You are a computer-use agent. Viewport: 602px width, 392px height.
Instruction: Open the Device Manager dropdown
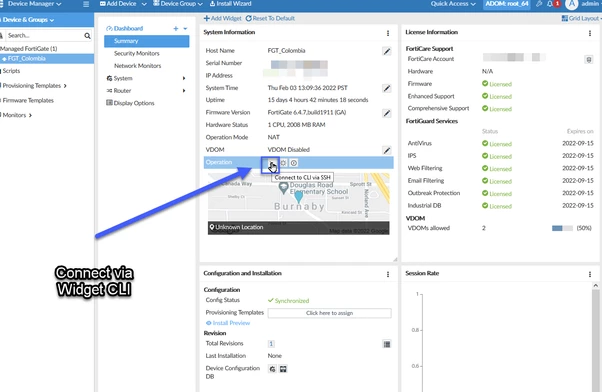[34, 4]
